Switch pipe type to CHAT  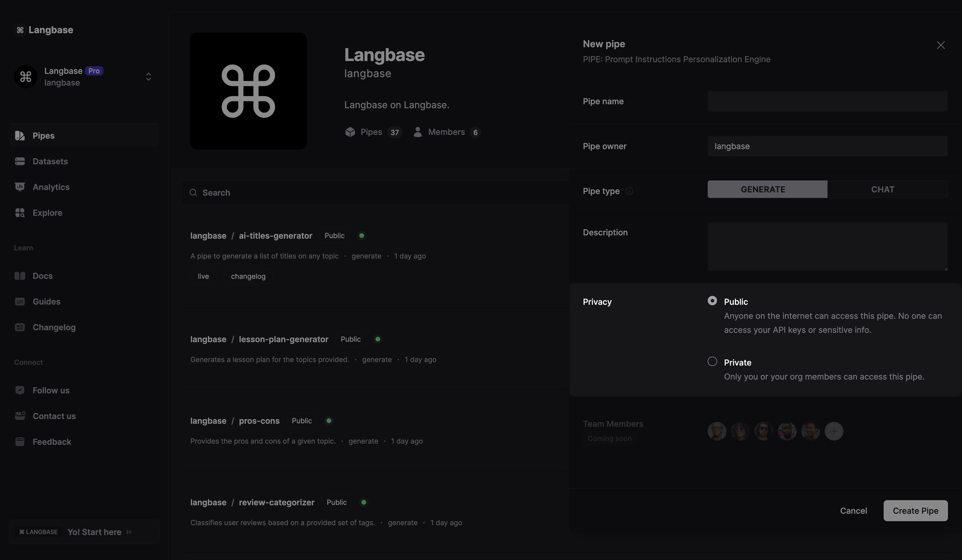pyautogui.click(x=882, y=190)
